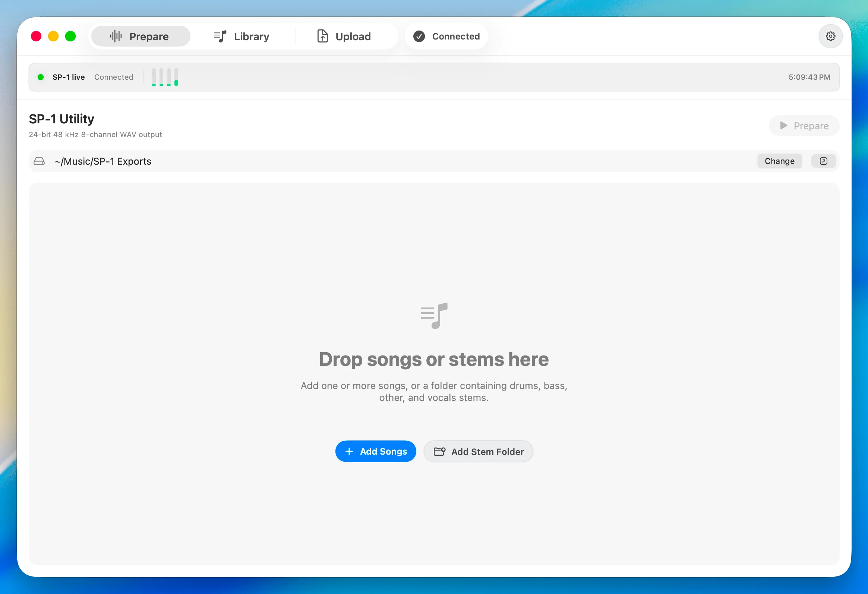Click the ~/Music/SP-1 Exports path
Viewport: 868px width, 594px height.
click(103, 161)
